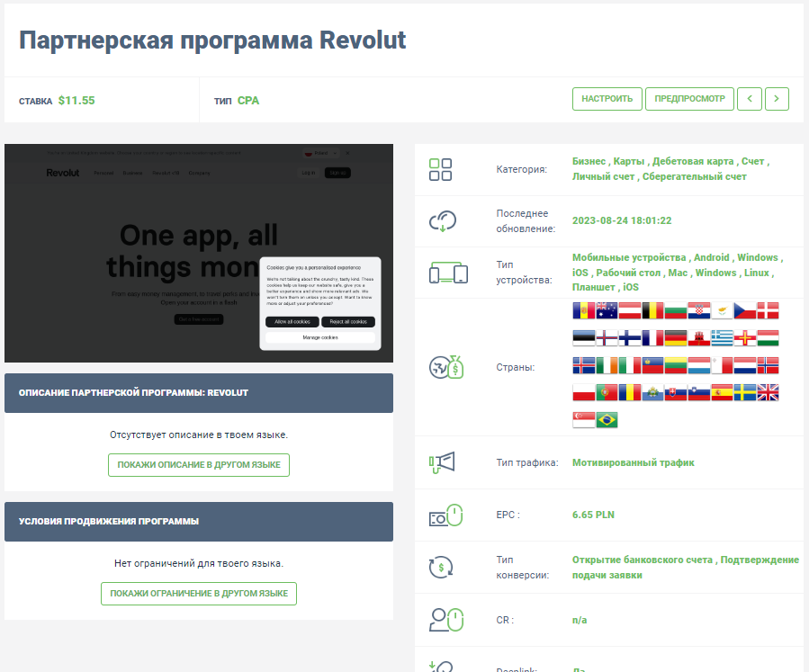Click the Business menu item in Revolut header

(x=133, y=173)
